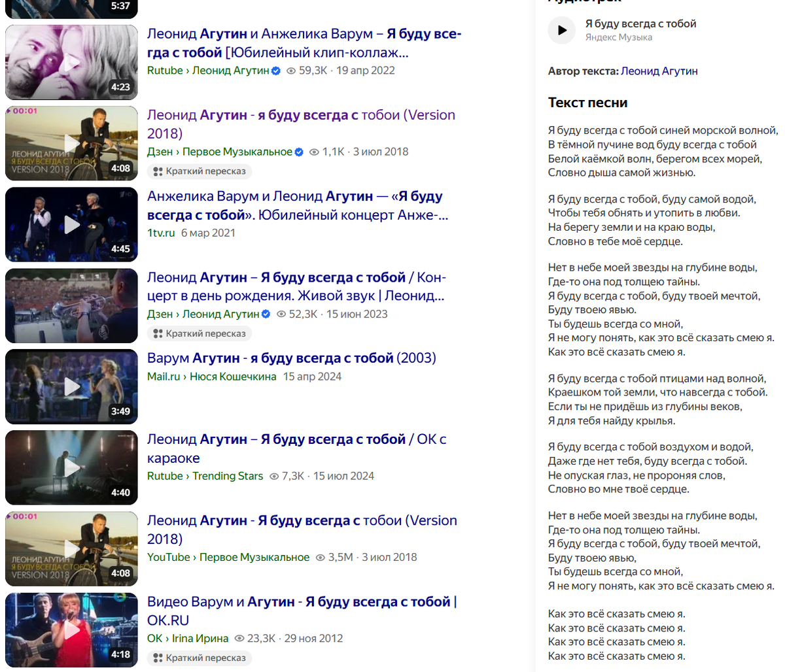Open the Варум Агутин (2003) video title
The width and height of the screenshot is (785, 672).
[292, 358]
